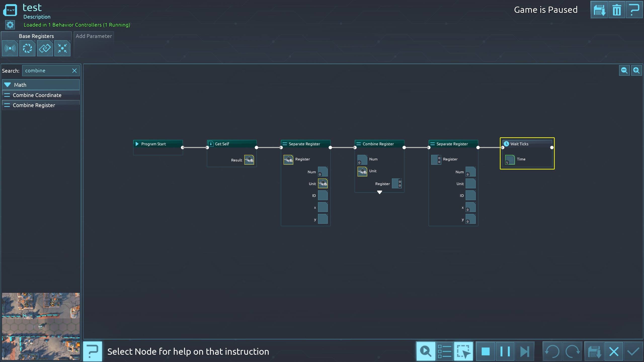
Task: Pick Combine Coordinate from instruction list
Action: tap(37, 95)
